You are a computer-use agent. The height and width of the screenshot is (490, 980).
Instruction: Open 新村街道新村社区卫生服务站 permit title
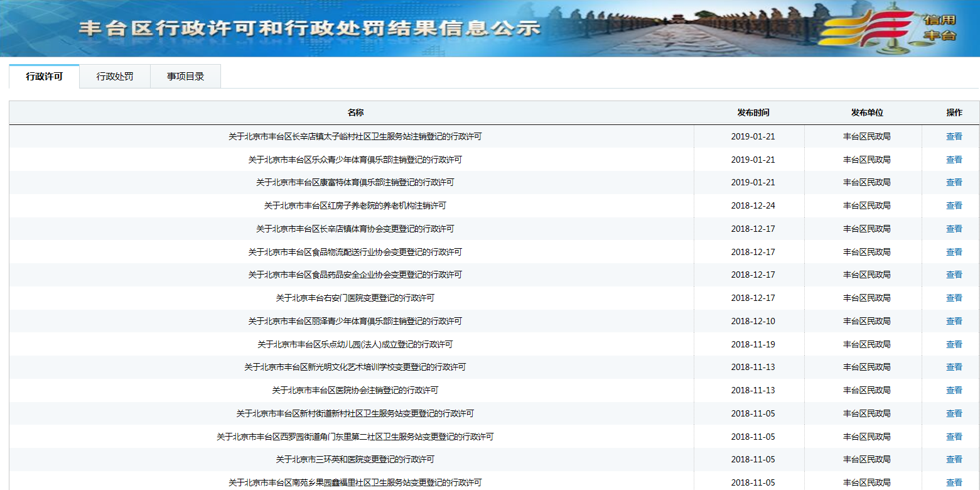pos(355,413)
